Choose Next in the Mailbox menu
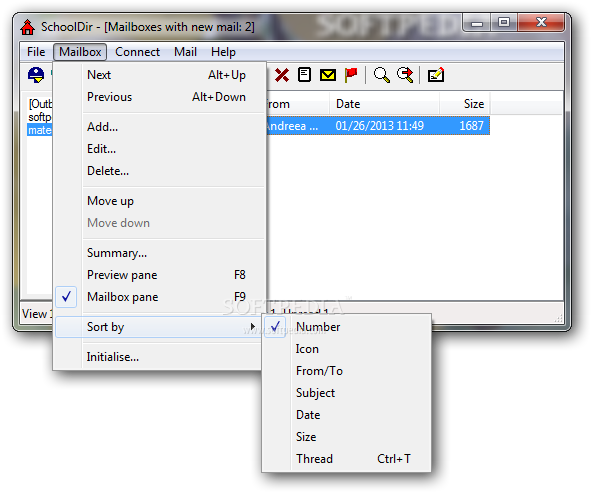Viewport: 592px width, 493px height. [x=160, y=75]
